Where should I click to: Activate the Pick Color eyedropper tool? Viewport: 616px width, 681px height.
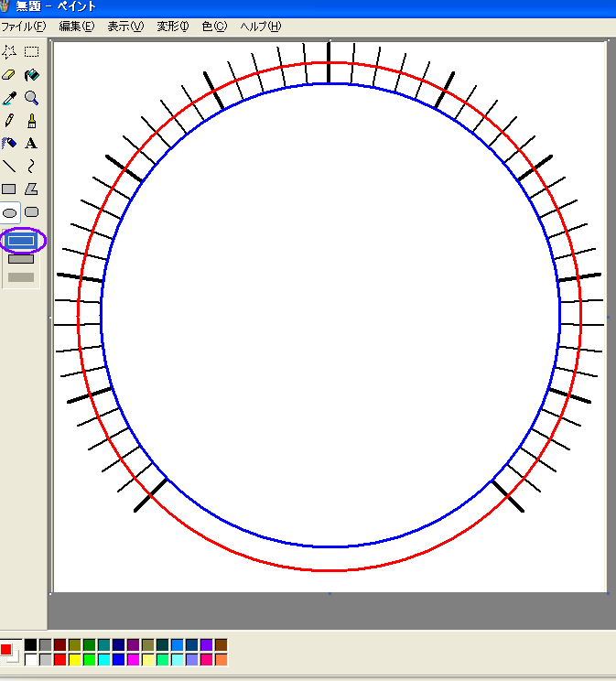coord(9,98)
